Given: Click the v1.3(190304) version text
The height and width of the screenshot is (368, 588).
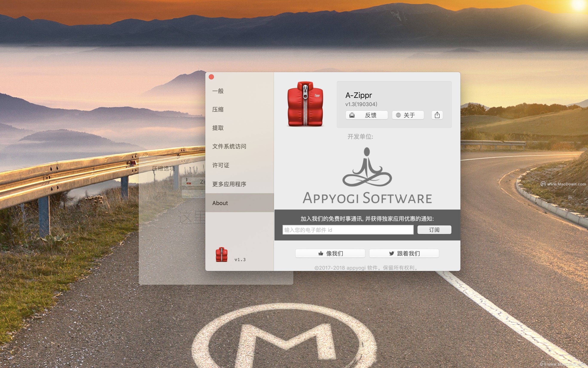Looking at the screenshot, I should tap(361, 104).
